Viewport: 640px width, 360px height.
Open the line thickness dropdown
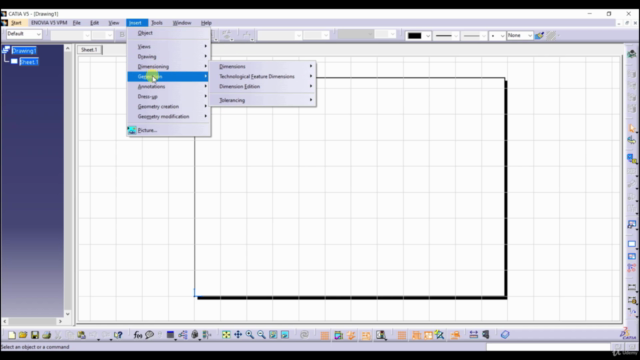click(x=456, y=36)
